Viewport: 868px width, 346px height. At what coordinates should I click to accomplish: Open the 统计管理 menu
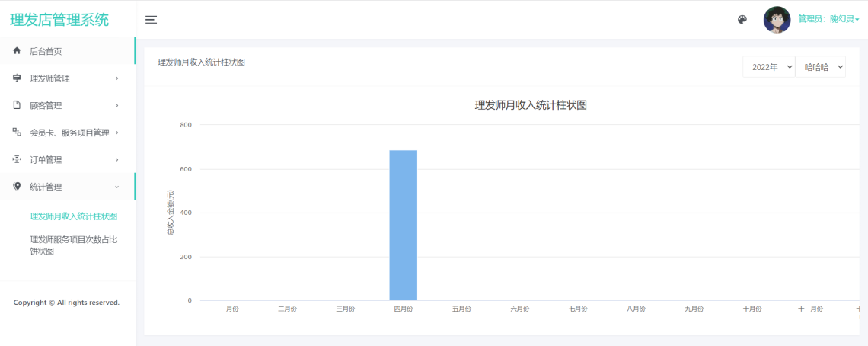pyautogui.click(x=68, y=187)
